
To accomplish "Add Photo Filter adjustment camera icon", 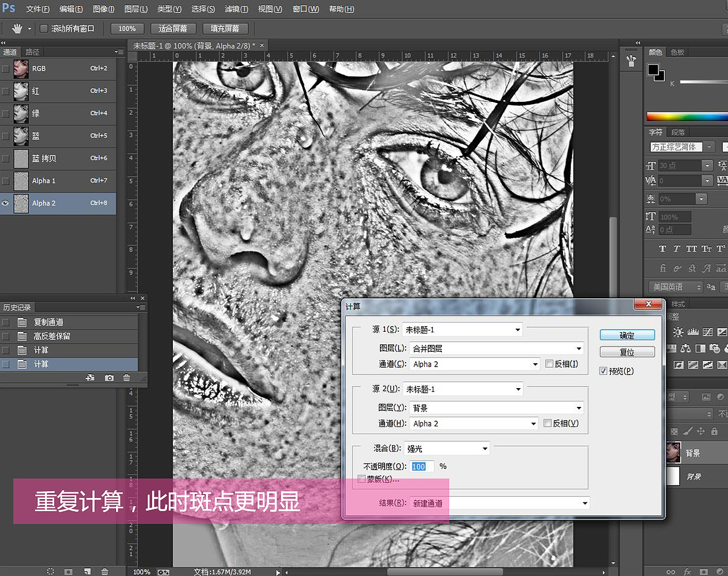I will point(715,348).
